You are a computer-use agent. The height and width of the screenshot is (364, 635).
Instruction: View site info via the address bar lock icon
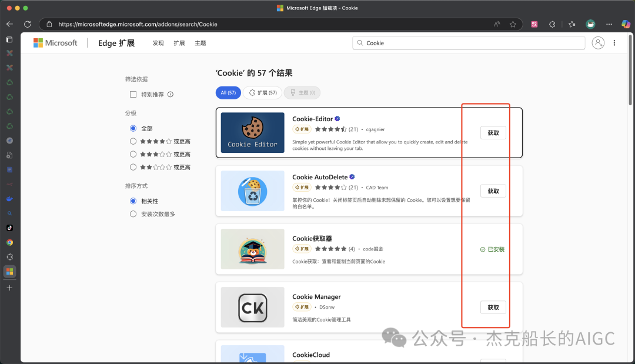[49, 24]
